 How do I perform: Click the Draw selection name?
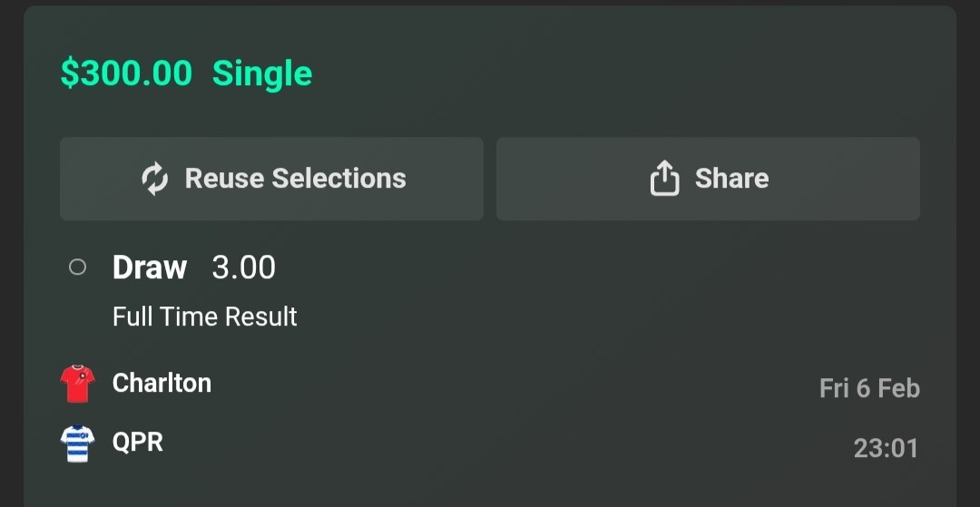point(150,268)
